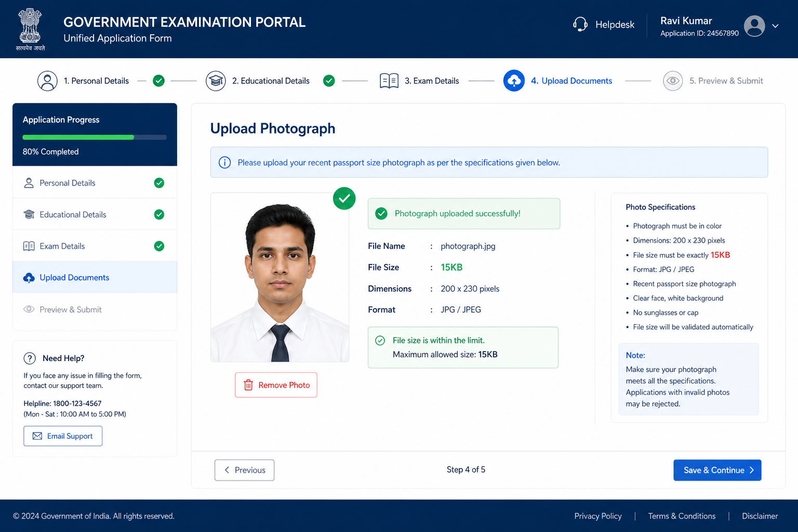Click the Application Progress bar

coord(95,138)
